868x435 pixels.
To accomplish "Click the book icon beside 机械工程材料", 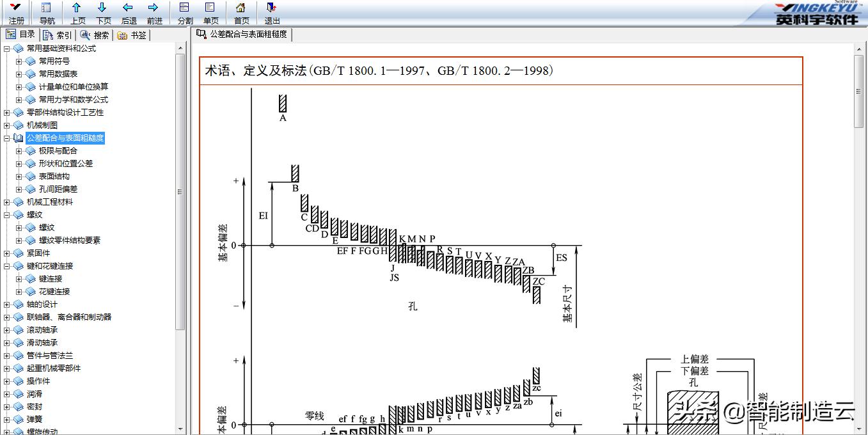I will tap(18, 202).
